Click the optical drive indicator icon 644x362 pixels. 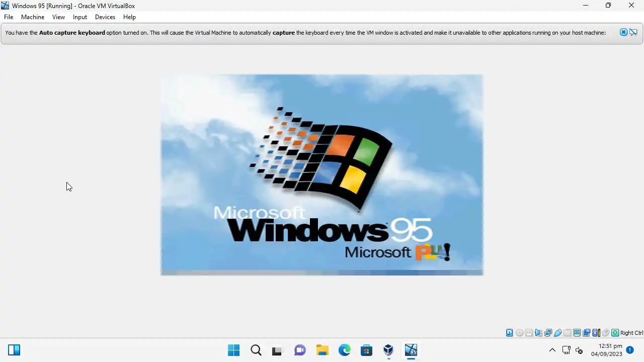click(519, 333)
